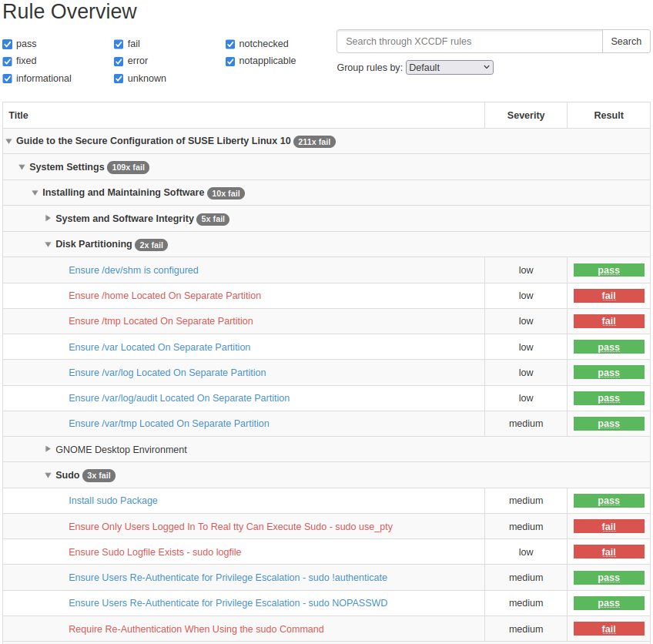
Task: Collapse the Disk Partitioning group
Action: pos(48,244)
